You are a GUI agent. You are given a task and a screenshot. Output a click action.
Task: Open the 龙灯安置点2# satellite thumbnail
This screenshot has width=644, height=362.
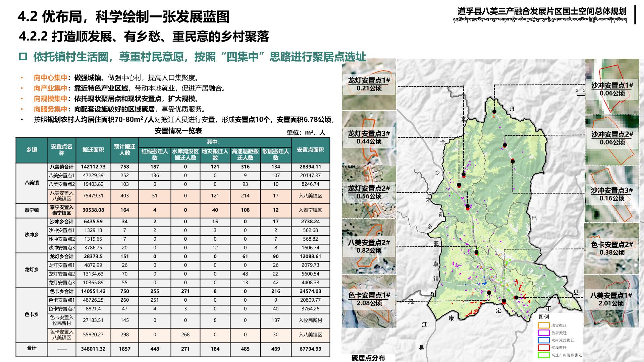(x=369, y=192)
